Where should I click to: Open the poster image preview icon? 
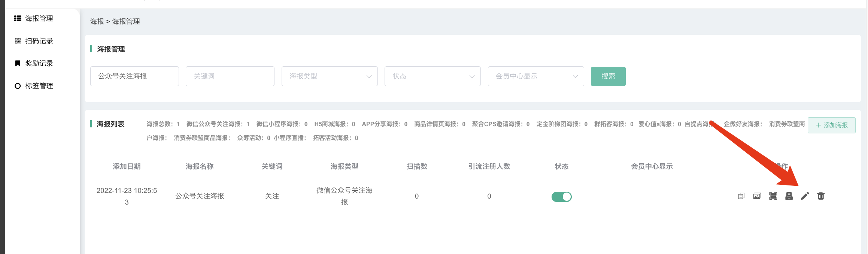tap(757, 196)
